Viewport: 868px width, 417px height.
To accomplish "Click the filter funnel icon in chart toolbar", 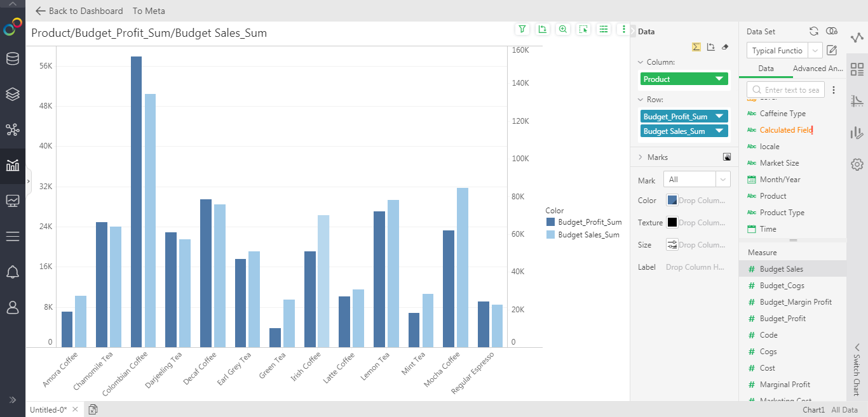I will pos(522,29).
